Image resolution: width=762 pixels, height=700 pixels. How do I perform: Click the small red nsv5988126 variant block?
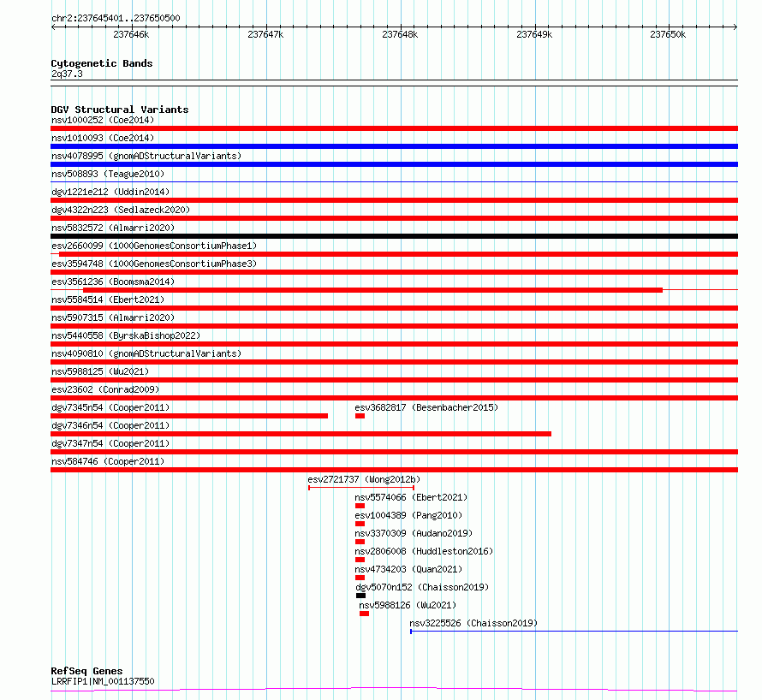point(364,614)
